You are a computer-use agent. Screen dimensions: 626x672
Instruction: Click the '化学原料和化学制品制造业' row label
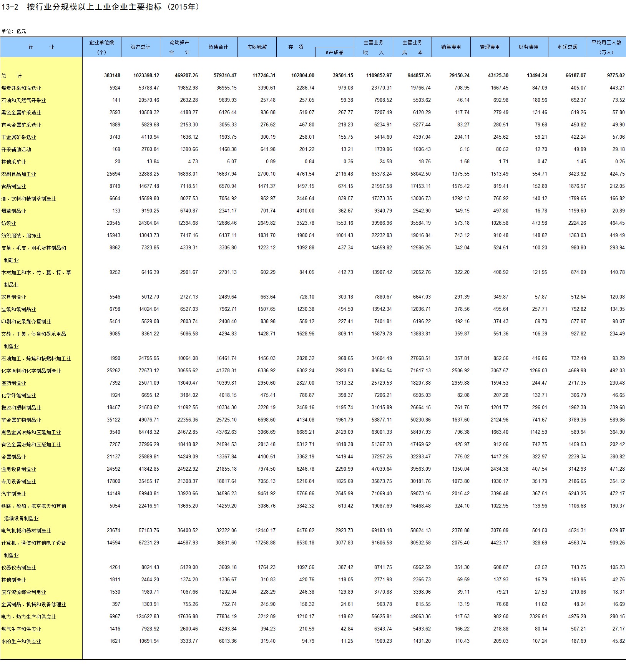click(x=31, y=371)
